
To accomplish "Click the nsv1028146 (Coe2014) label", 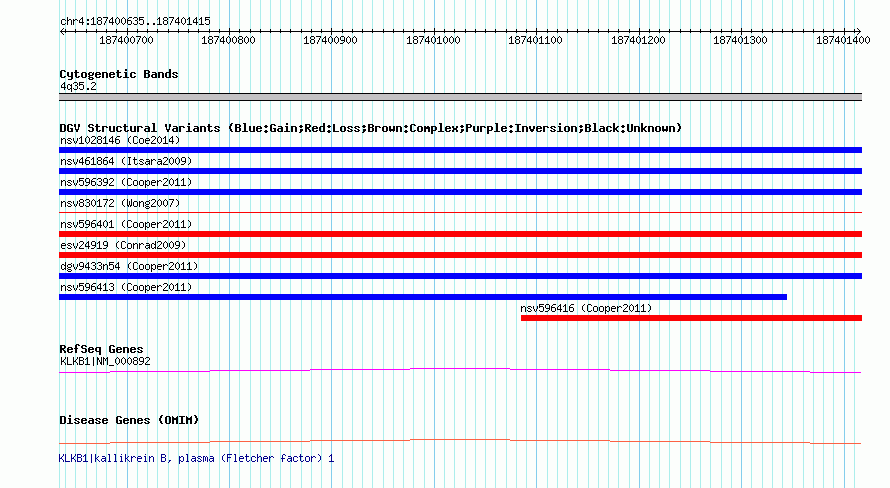I will 120,140.
